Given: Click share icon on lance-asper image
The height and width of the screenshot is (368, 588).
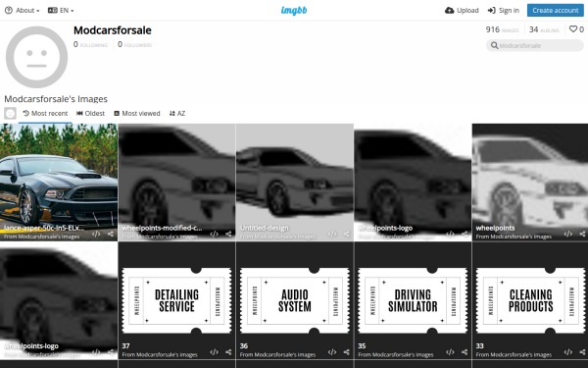Looking at the screenshot, I should click(x=111, y=234).
